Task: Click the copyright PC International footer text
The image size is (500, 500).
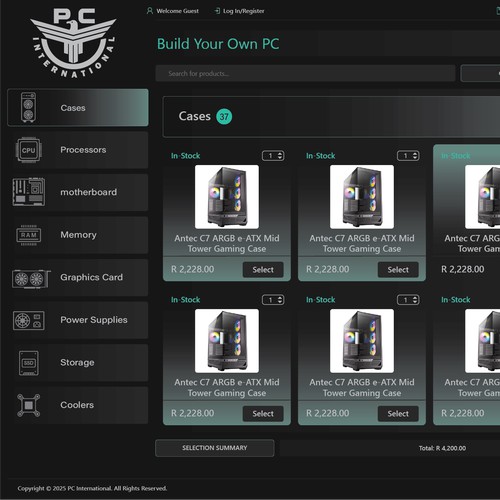Action: click(x=92, y=488)
